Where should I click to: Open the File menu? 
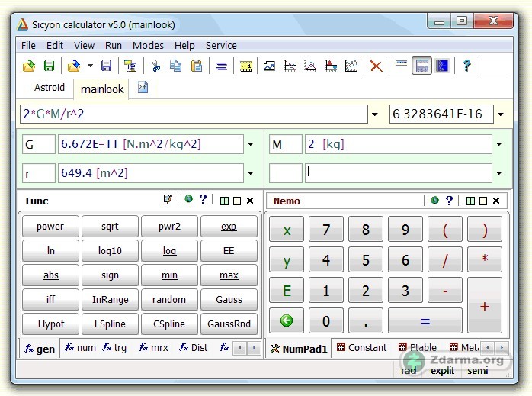tap(28, 45)
